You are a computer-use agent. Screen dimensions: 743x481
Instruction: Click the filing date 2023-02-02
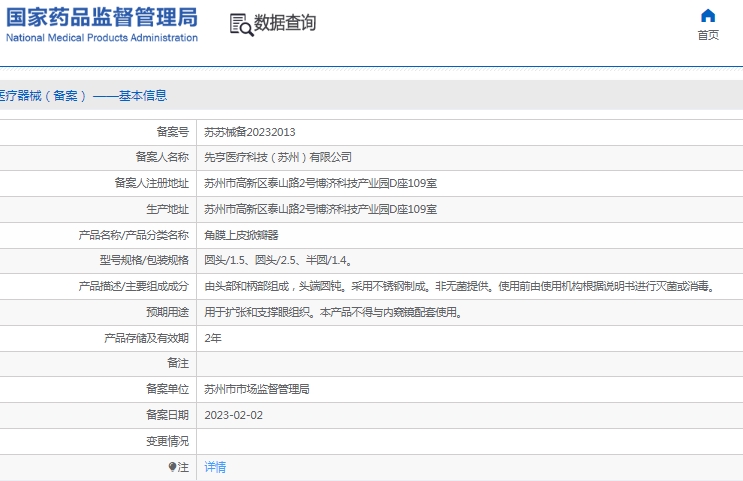click(x=234, y=415)
